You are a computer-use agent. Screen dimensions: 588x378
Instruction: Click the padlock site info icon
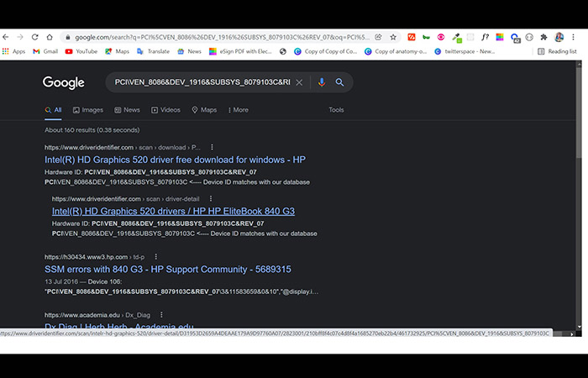click(x=68, y=37)
